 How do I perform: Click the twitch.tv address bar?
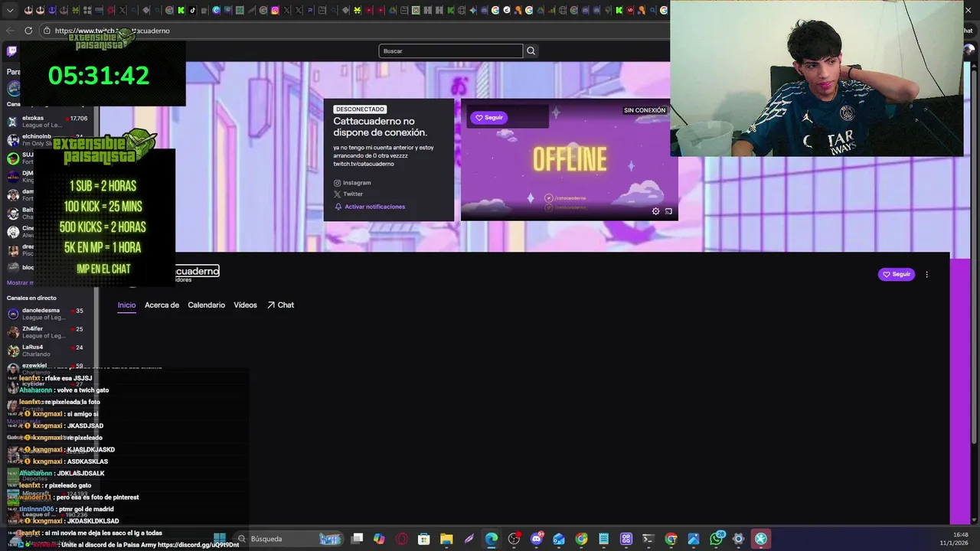[352, 31]
